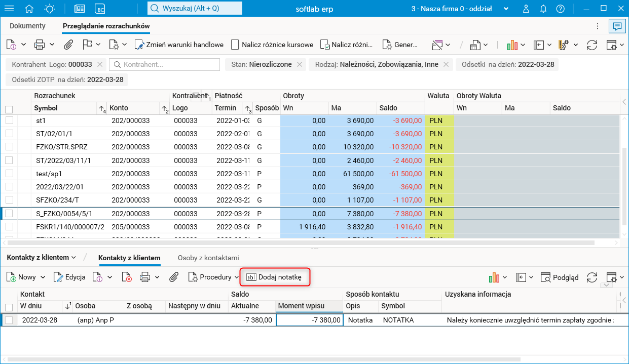Refresh the settlements list with refresh icon
Screen dimensions: 629x364
pos(591,45)
